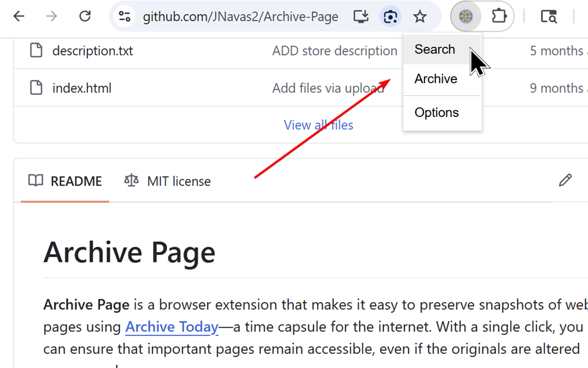The height and width of the screenshot is (368, 588).
Task: Switch to the README tab
Action: click(x=65, y=181)
